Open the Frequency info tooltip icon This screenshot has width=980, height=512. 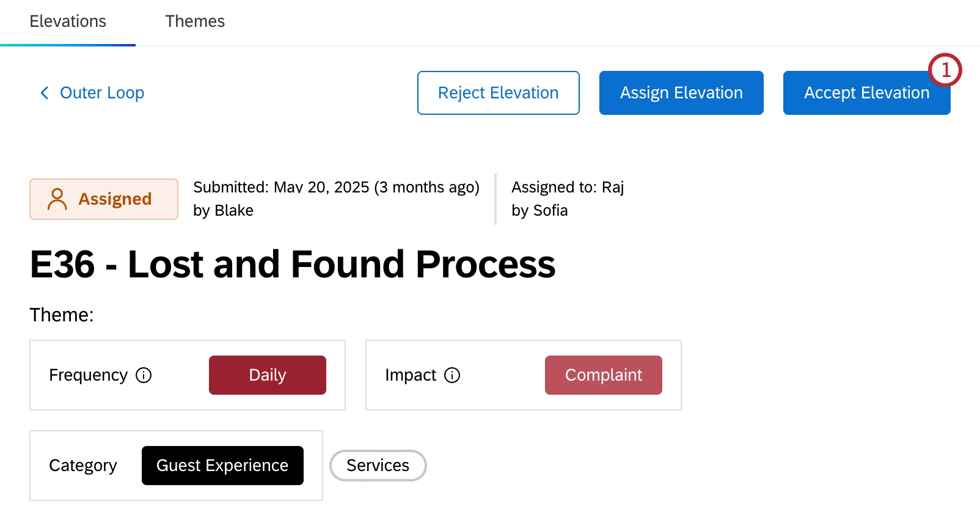144,375
